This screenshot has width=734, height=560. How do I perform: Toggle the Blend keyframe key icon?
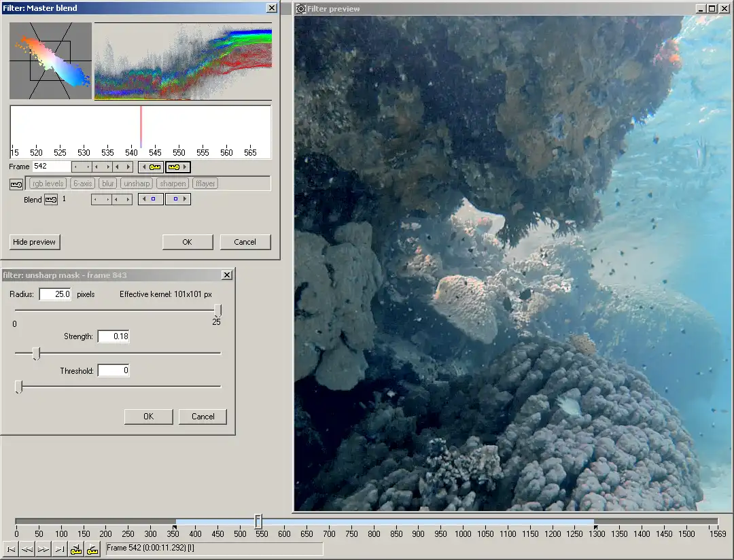click(51, 199)
